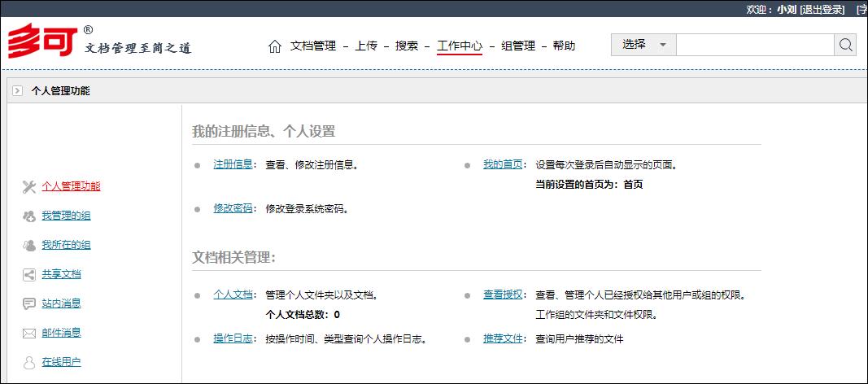
Task: Click the user icon beside 在线用户
Action: click(29, 363)
